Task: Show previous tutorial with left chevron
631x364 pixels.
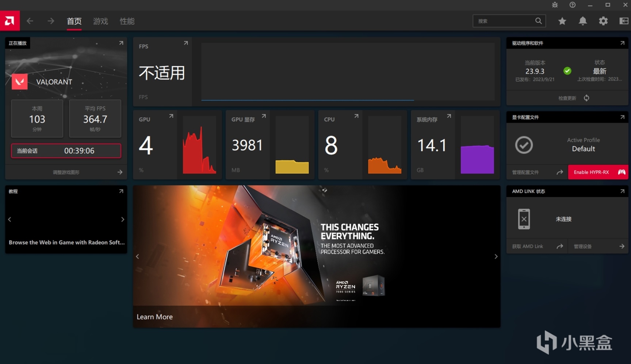Action: coord(10,219)
